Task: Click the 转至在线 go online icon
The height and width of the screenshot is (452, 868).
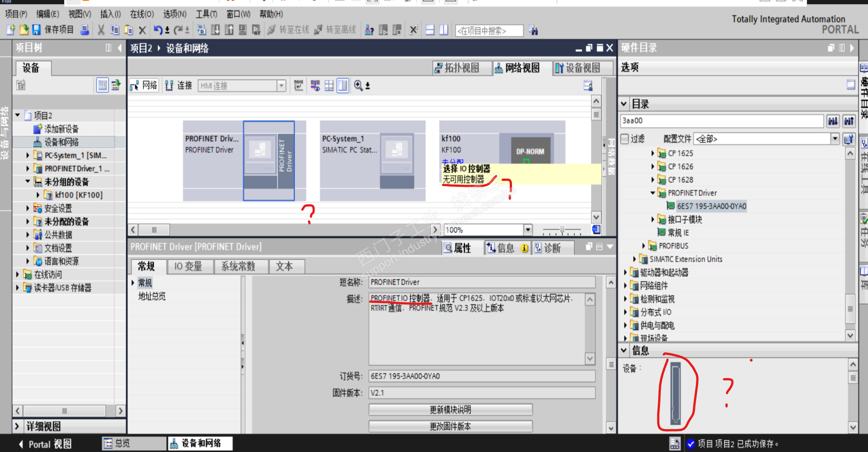Action: 271,30
